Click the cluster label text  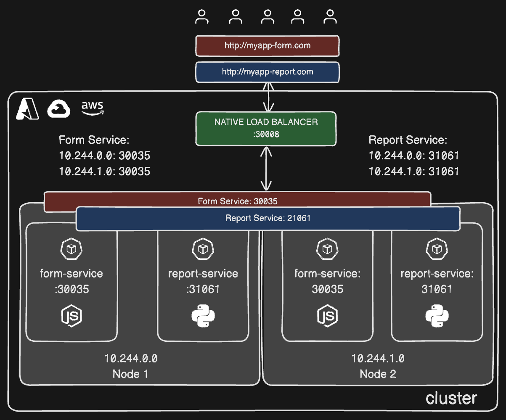451,398
